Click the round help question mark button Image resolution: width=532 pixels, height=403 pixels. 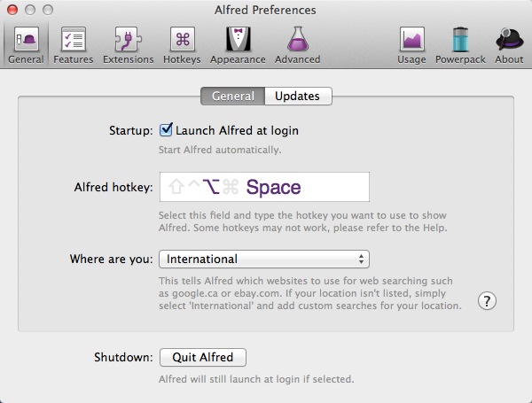pyautogui.click(x=486, y=301)
